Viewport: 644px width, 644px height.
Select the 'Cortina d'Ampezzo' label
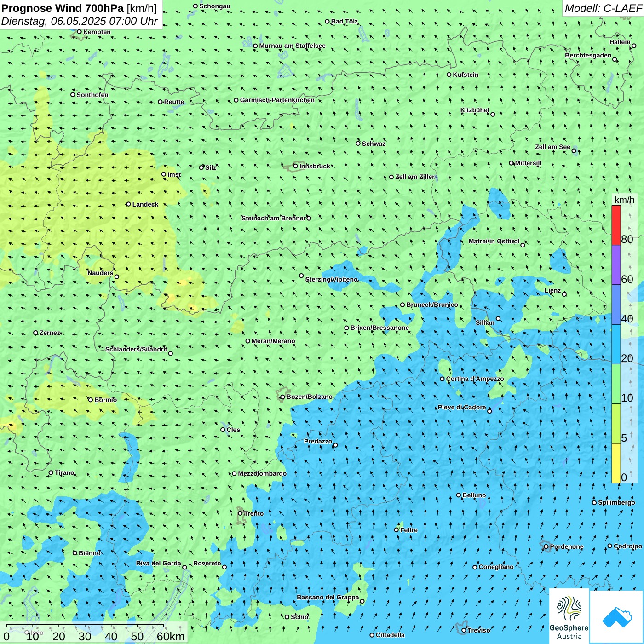pyautogui.click(x=475, y=379)
